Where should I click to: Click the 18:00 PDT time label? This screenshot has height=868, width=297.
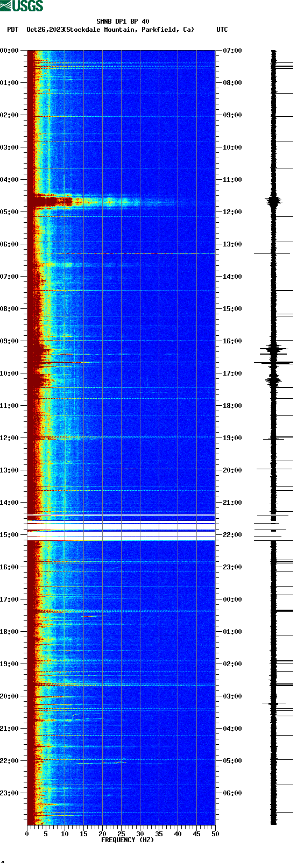coord(10,632)
